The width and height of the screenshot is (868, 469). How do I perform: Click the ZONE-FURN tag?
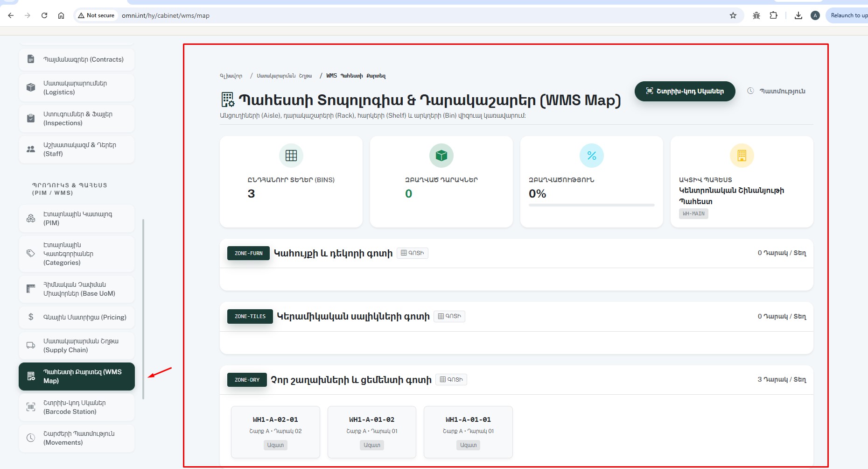coord(248,253)
